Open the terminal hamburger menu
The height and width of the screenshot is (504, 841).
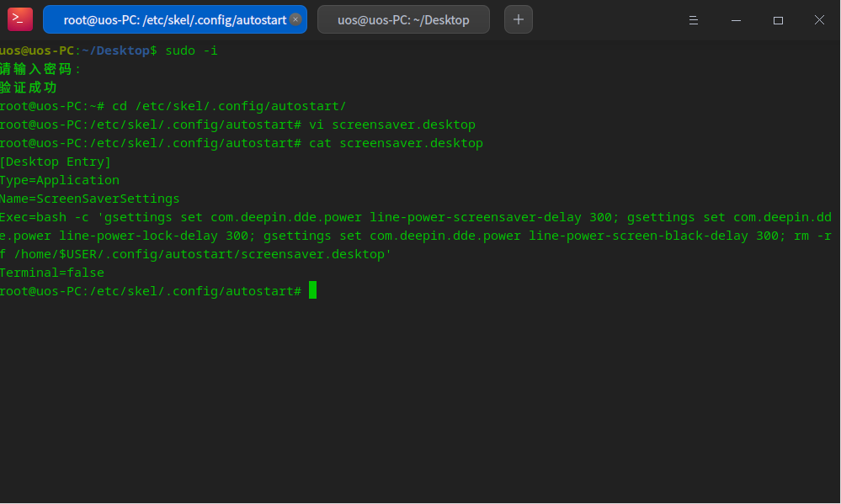pyautogui.click(x=694, y=20)
